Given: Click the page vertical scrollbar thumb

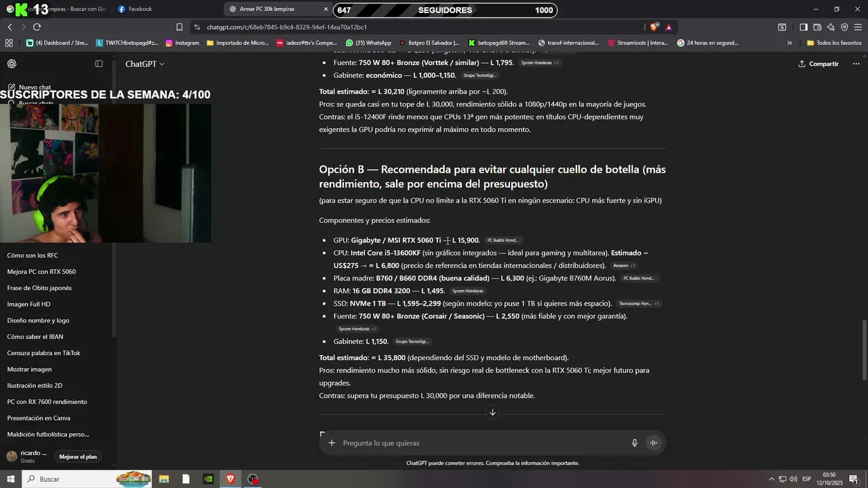Looking at the screenshot, I should click(x=864, y=350).
